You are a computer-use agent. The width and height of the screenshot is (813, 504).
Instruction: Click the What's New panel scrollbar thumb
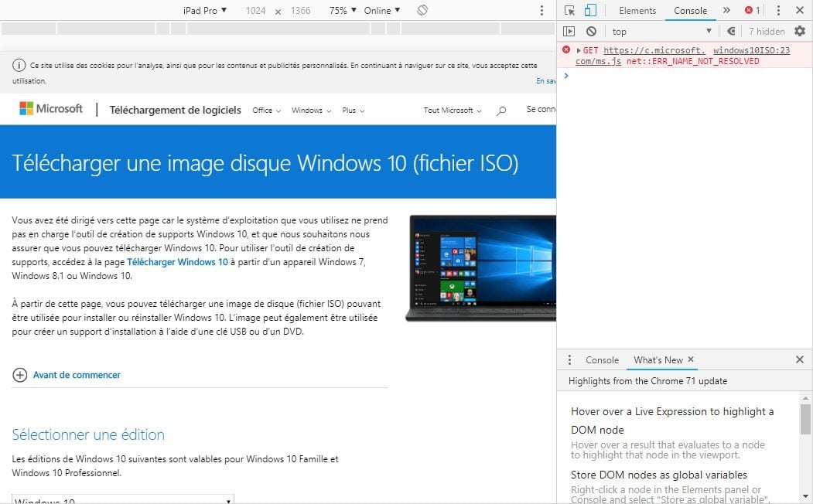click(805, 419)
